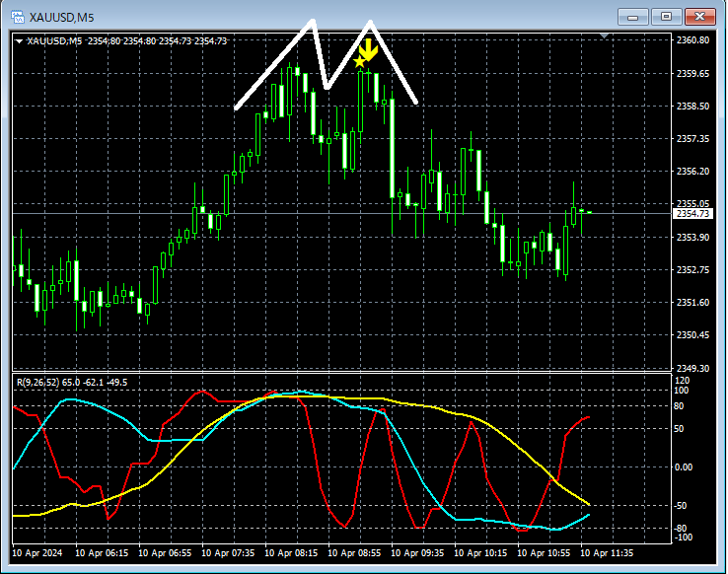Click the 10 Apr 07:35 time label
The image size is (728, 574).
pos(228,553)
